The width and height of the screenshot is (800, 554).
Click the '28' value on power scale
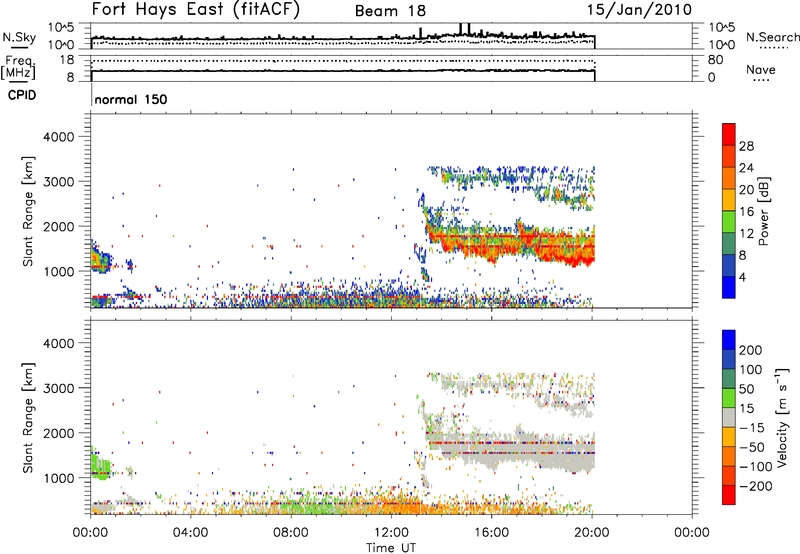coord(746,146)
